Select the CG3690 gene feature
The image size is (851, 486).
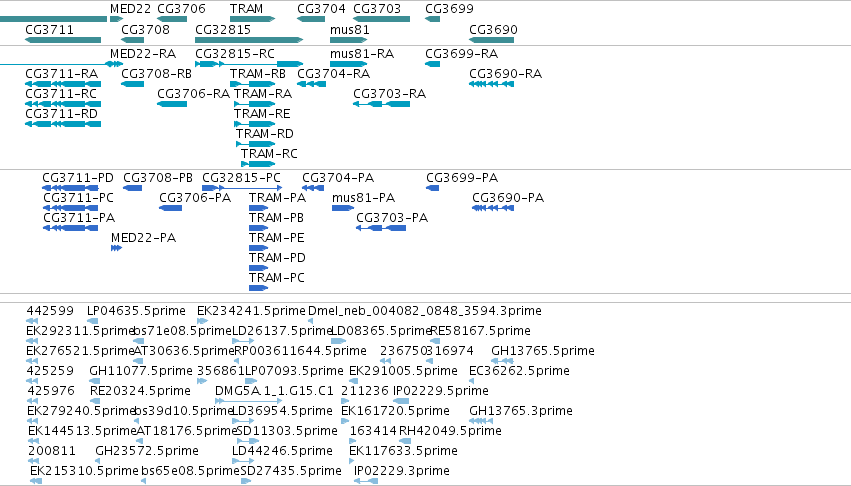pyautogui.click(x=491, y=40)
